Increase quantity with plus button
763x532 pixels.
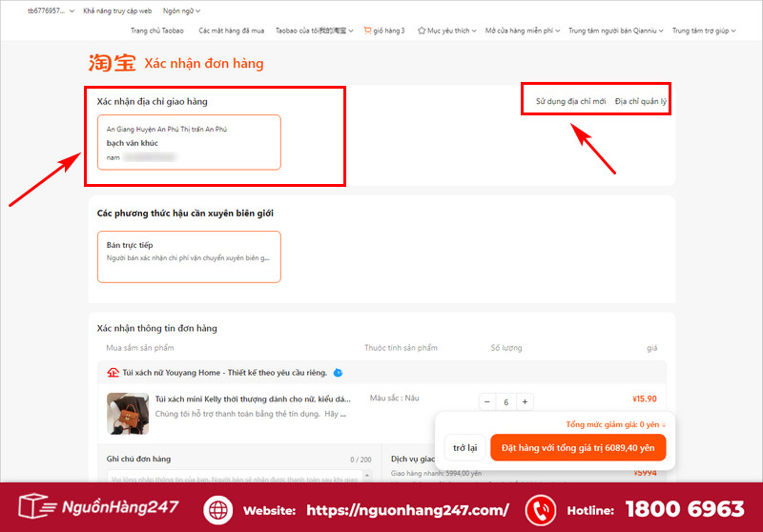(x=525, y=401)
